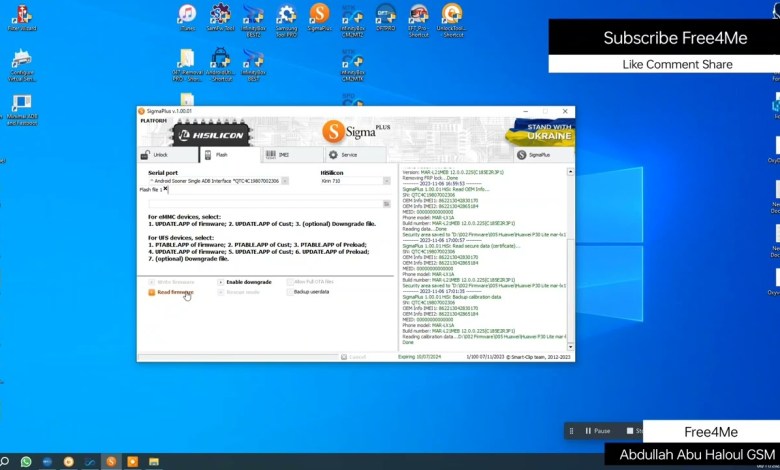
Task: Click the HiSilicon platform chip logo
Action: (212, 134)
